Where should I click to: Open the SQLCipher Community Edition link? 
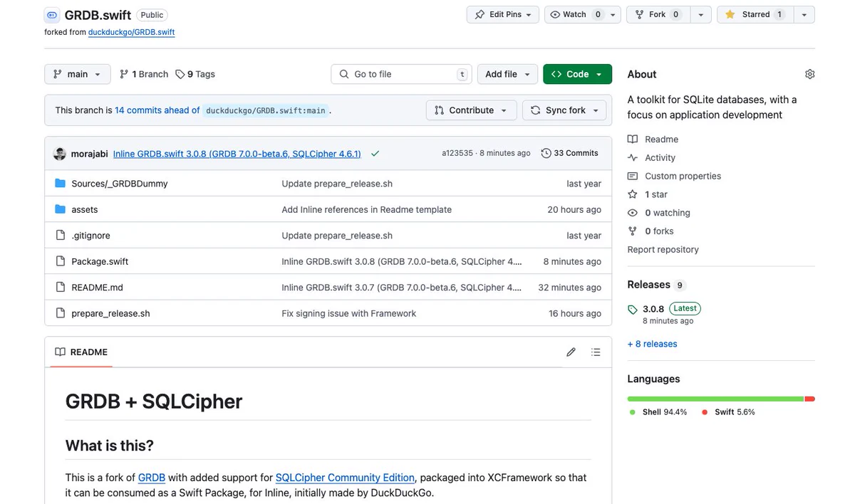pos(345,478)
